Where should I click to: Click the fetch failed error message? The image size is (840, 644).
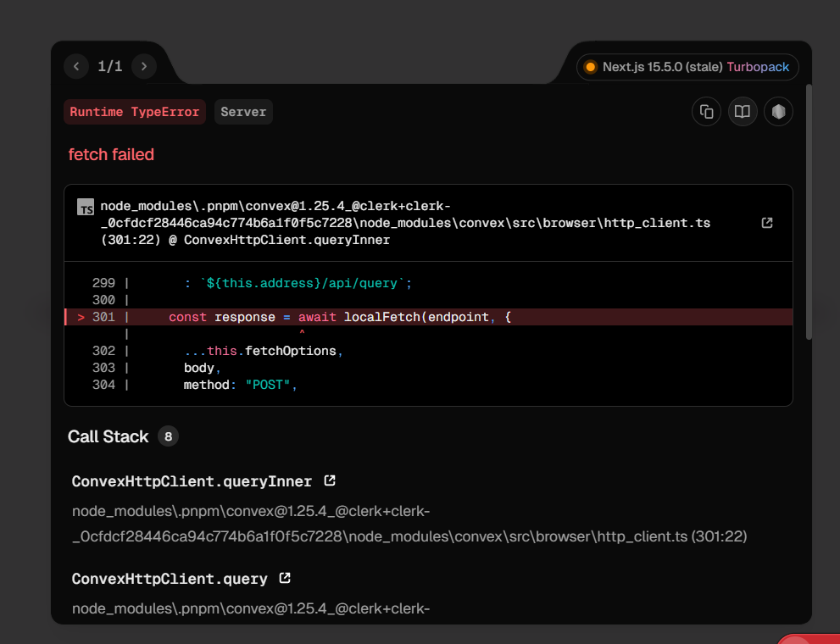point(111,155)
